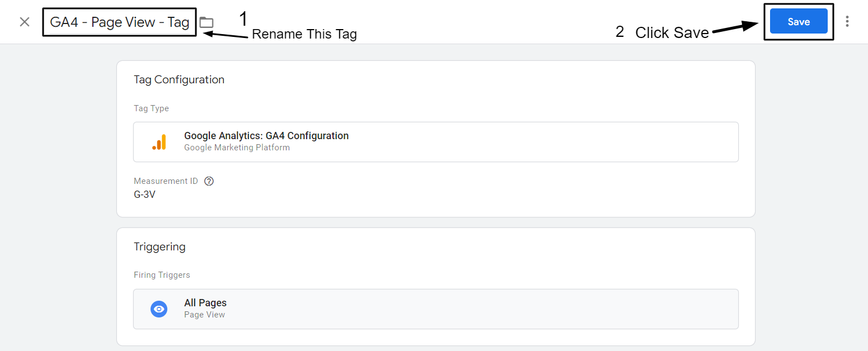This screenshot has height=351, width=868.
Task: Save the GA4 Page View tag
Action: tap(798, 21)
